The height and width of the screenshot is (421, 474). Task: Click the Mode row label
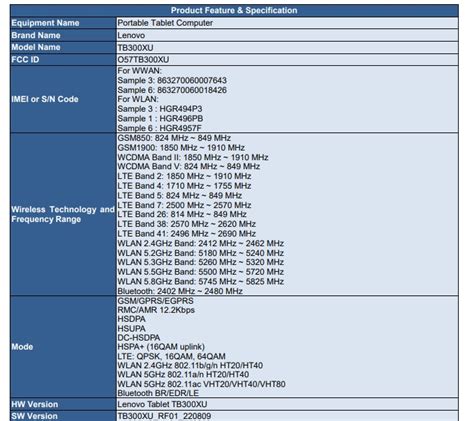[22, 347]
